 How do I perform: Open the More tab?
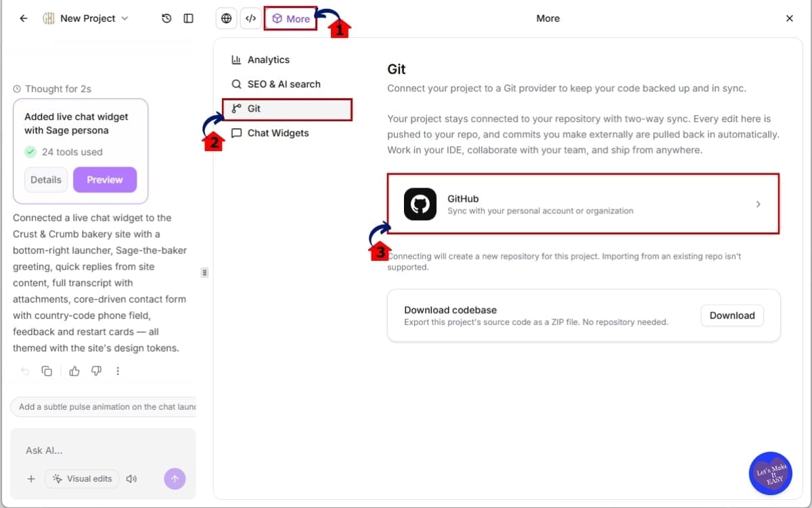click(x=291, y=18)
